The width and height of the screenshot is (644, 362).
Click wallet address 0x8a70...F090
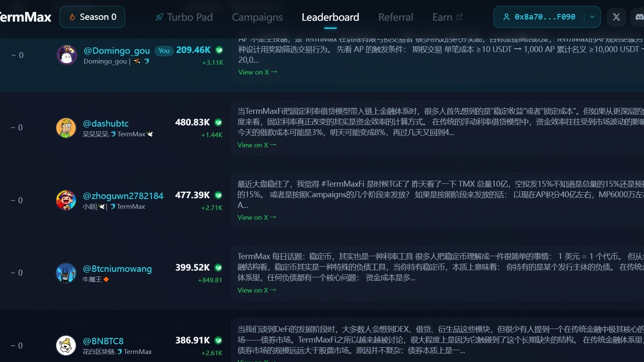(545, 17)
